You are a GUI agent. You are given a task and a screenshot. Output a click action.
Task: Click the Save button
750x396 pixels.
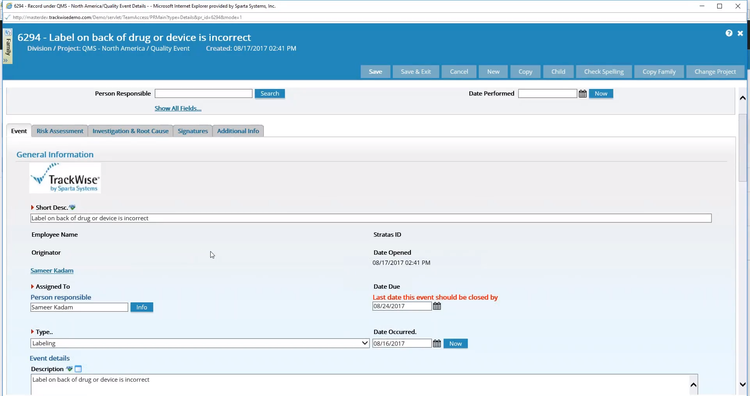click(375, 72)
